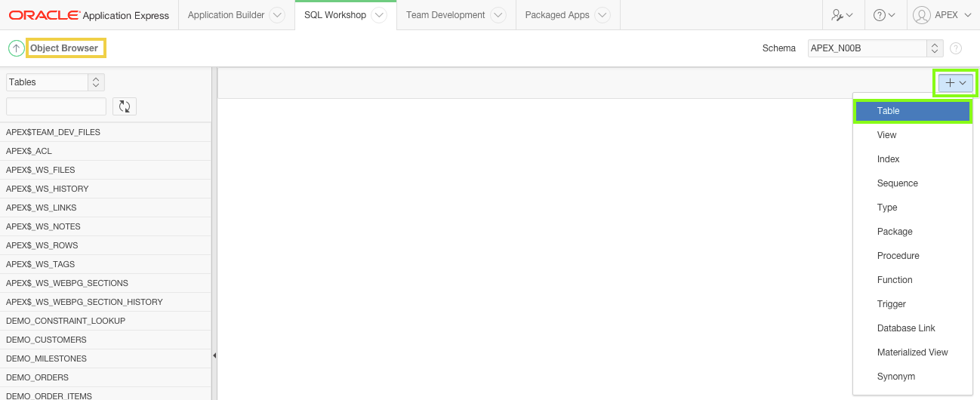Open the help question mark menu
This screenshot has width=980, height=400.
[884, 15]
